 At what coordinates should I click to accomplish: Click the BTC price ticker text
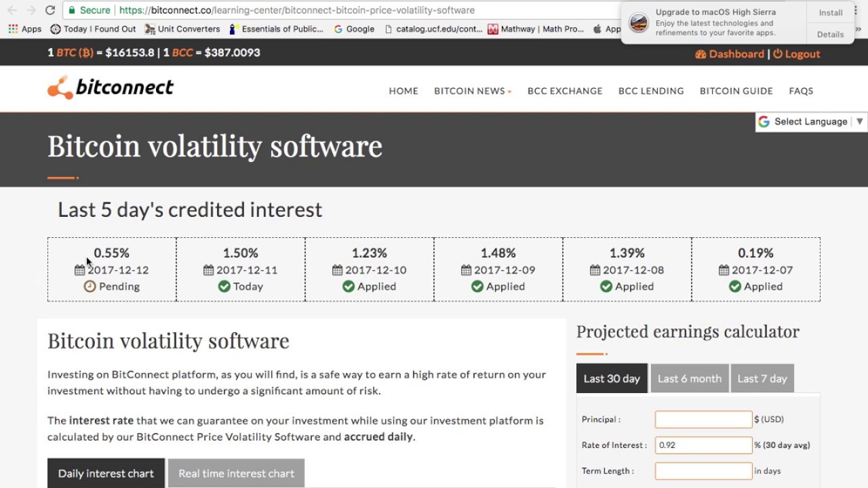[101, 52]
